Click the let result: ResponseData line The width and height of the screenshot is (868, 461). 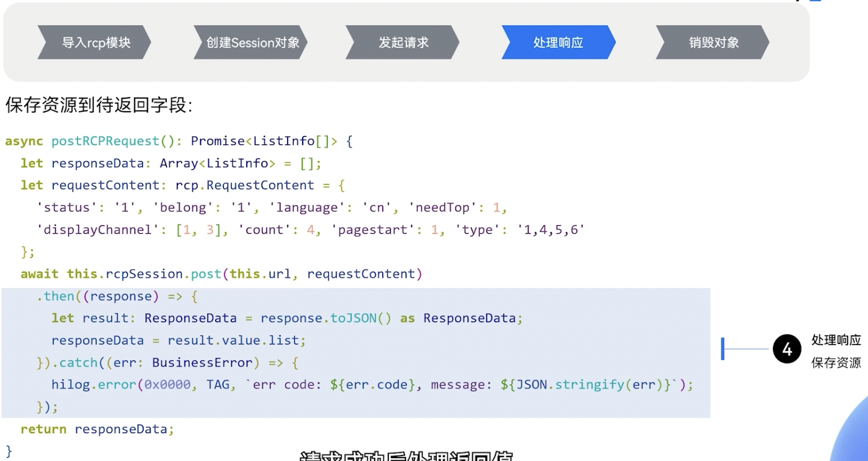click(x=287, y=319)
